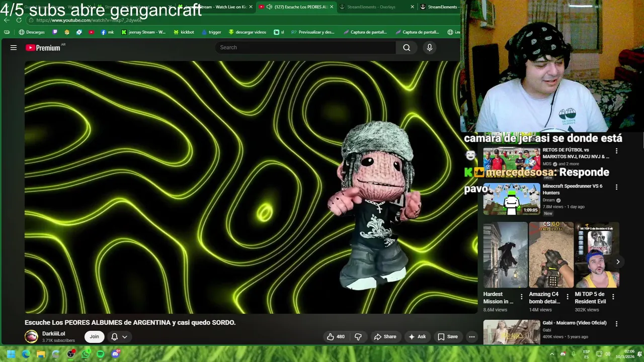Save video to a playlist
Image resolution: width=644 pixels, height=362 pixels.
click(x=448, y=337)
